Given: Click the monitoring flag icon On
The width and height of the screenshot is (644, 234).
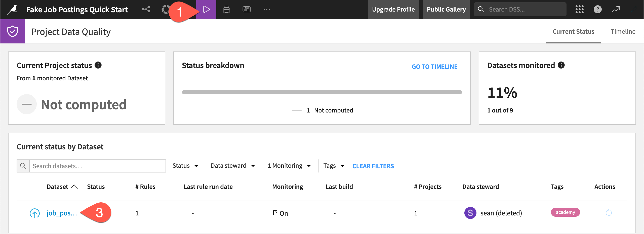Looking at the screenshot, I should [275, 213].
